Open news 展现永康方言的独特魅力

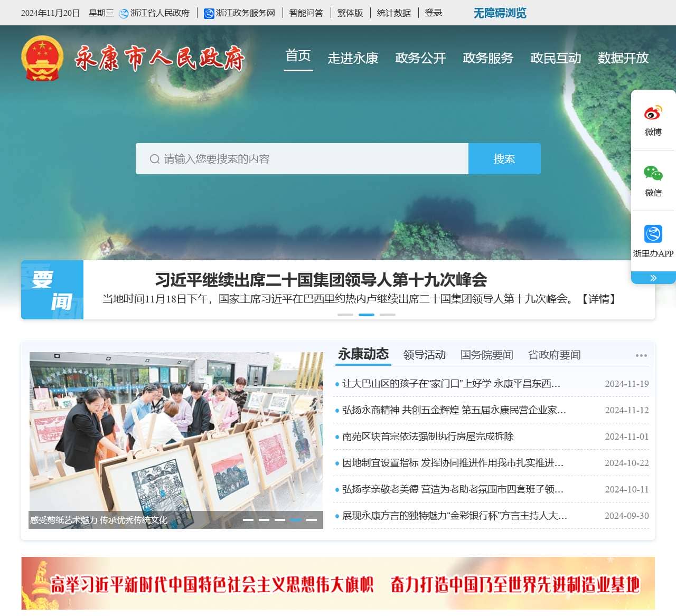455,516
